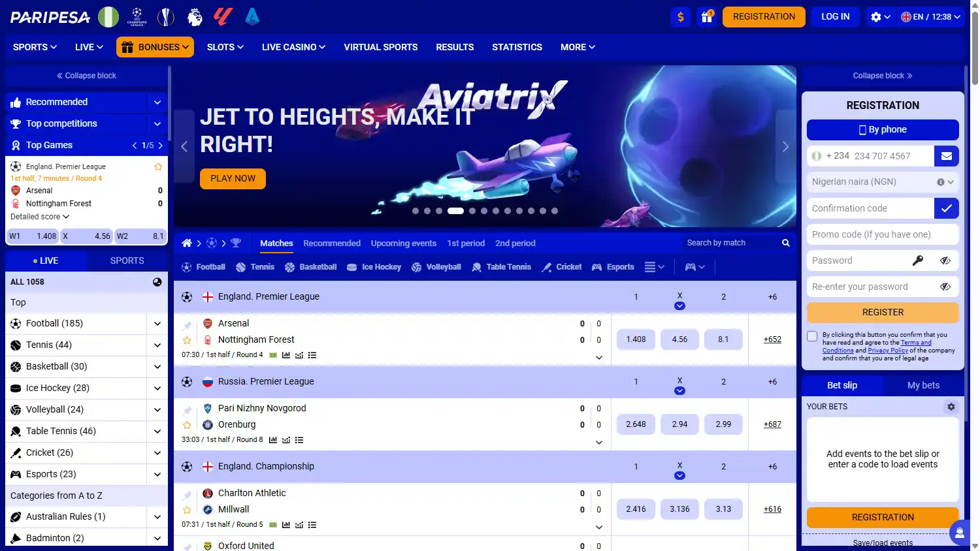Open the Privacy Policy link
The height and width of the screenshot is (551, 980).
(x=887, y=351)
